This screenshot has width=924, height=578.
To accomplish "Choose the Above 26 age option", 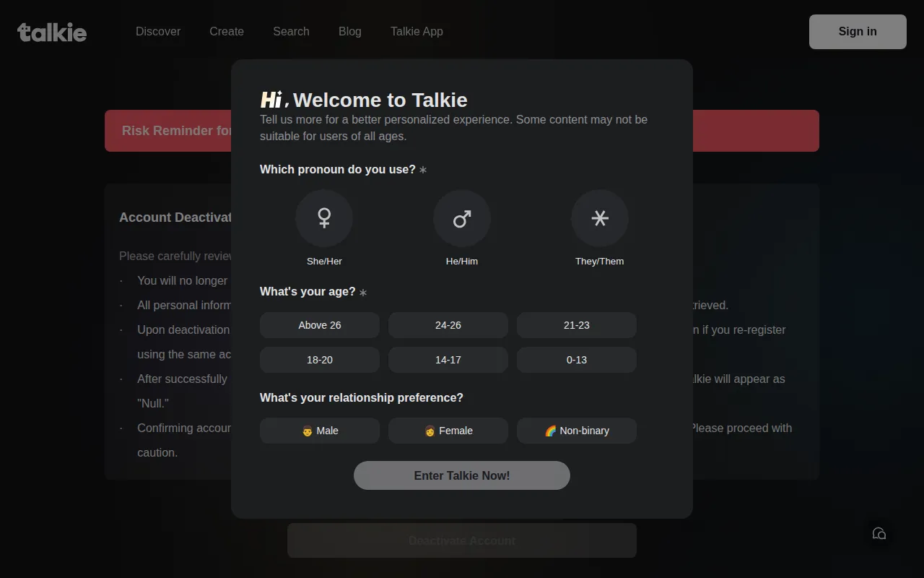I will coord(320,325).
